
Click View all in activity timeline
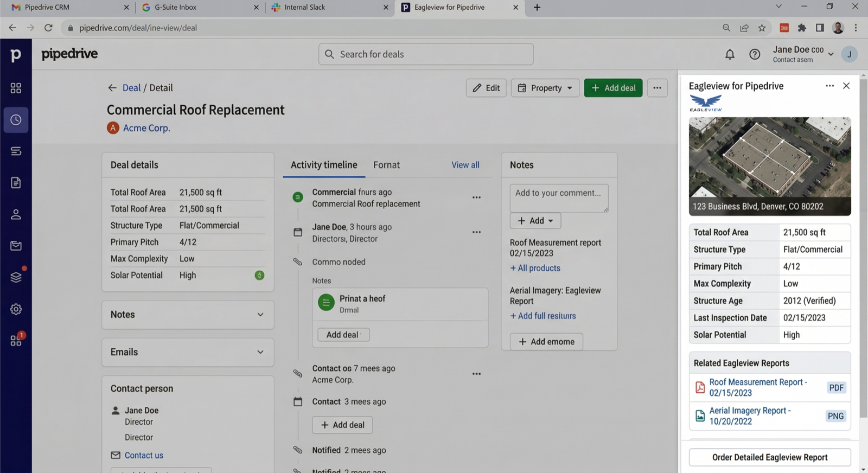tap(465, 165)
